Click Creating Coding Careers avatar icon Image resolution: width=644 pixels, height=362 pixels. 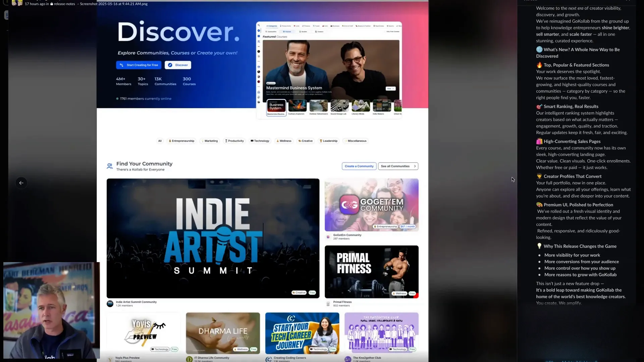click(x=269, y=359)
